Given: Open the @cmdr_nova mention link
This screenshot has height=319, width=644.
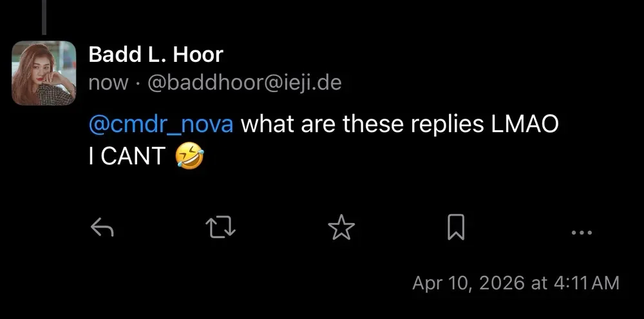Looking at the screenshot, I should tap(160, 124).
